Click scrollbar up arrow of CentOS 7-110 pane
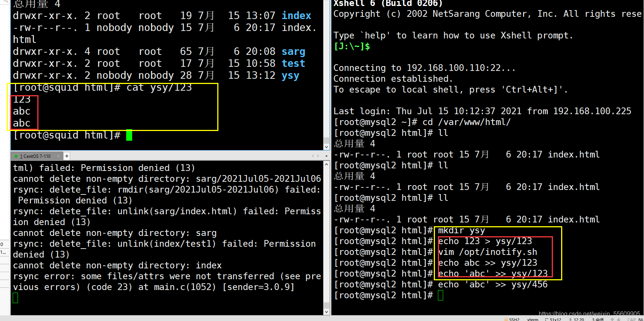This screenshot has width=644, height=321. (x=326, y=164)
